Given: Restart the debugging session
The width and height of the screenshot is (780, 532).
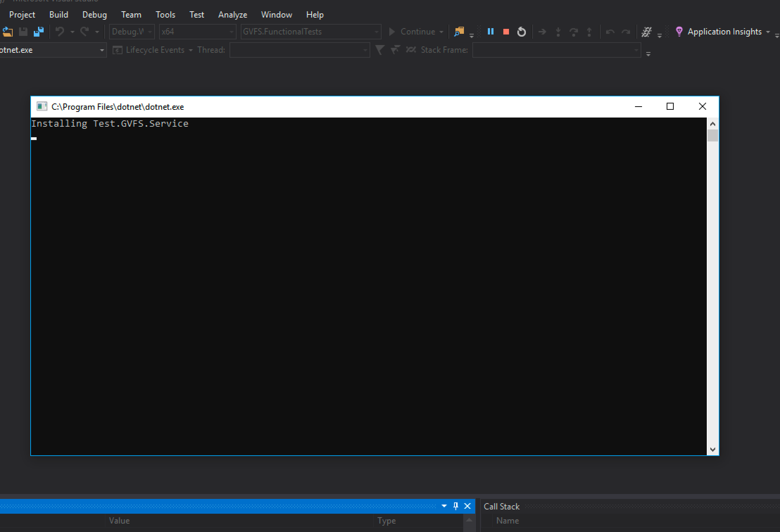Looking at the screenshot, I should [x=522, y=32].
